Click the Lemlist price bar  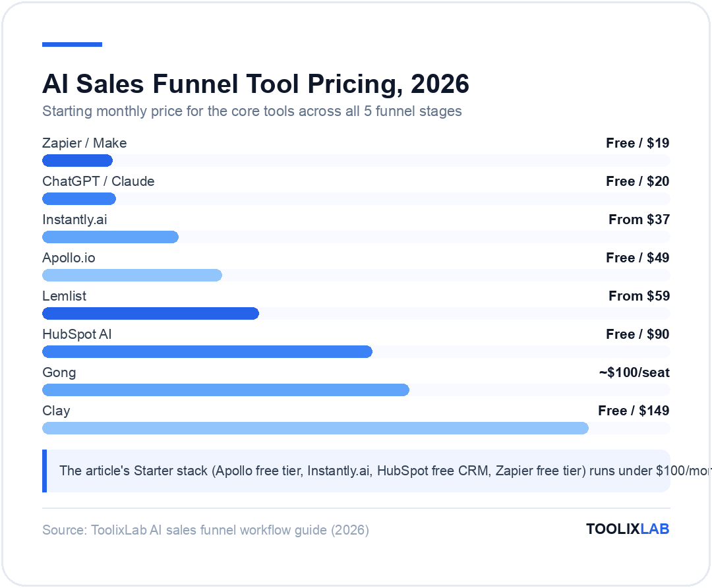tap(151, 313)
